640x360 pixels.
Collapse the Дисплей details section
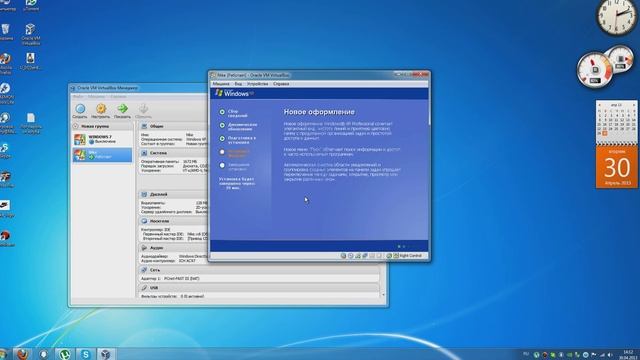[x=144, y=194]
